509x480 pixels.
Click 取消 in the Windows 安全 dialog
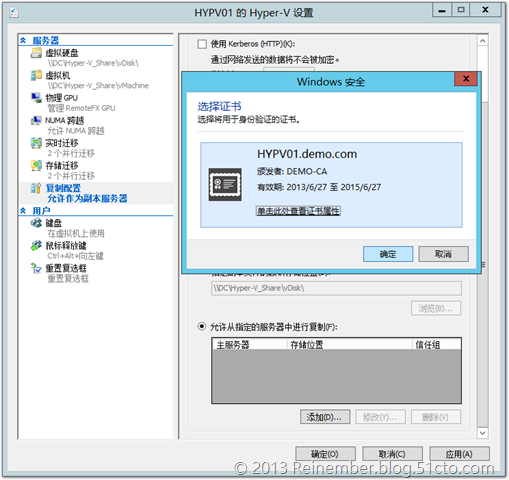tap(443, 254)
